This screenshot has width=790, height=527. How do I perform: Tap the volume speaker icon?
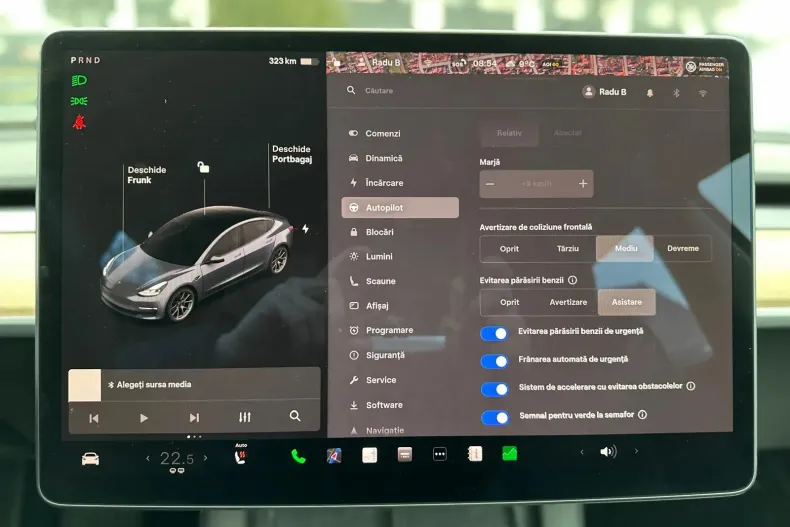tap(608, 452)
